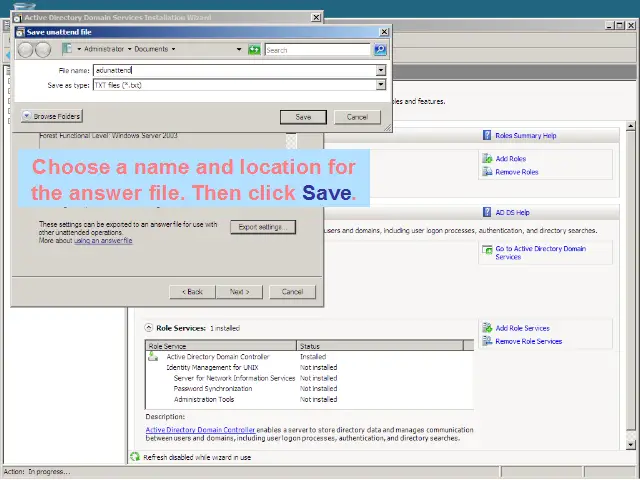Click Go to Active Directory Domain Services icon
The width and height of the screenshot is (640, 480).
[487, 249]
